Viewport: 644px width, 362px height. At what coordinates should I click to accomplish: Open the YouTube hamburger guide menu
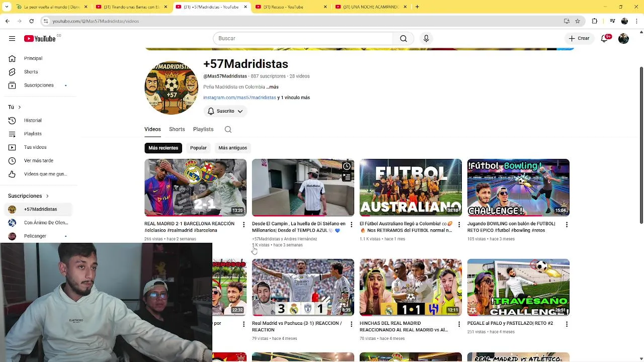[12, 38]
